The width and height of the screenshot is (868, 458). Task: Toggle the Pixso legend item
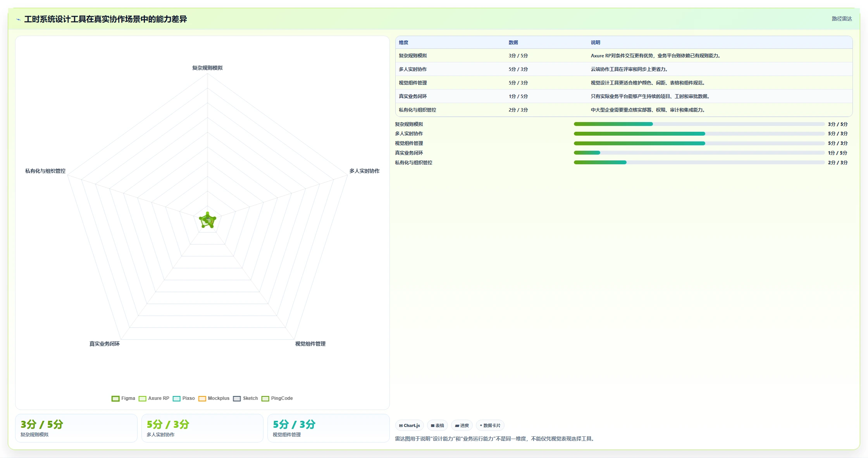184,398
